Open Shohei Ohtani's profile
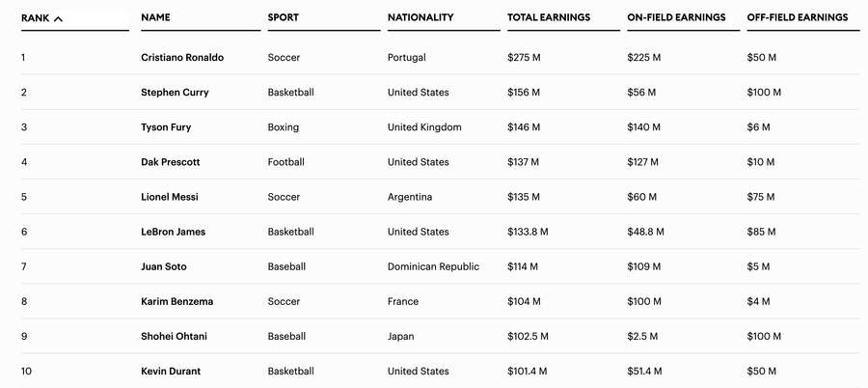The width and height of the screenshot is (868, 388). (174, 336)
